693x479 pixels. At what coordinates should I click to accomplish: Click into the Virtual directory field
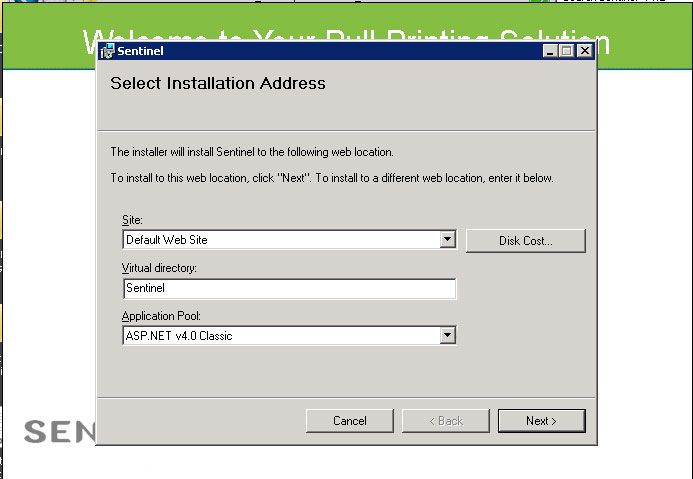point(289,289)
